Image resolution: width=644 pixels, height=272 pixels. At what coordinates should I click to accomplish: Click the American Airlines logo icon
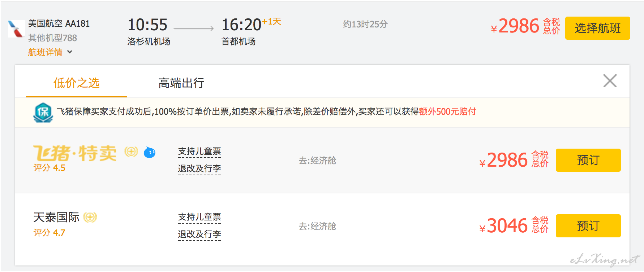[x=16, y=29]
